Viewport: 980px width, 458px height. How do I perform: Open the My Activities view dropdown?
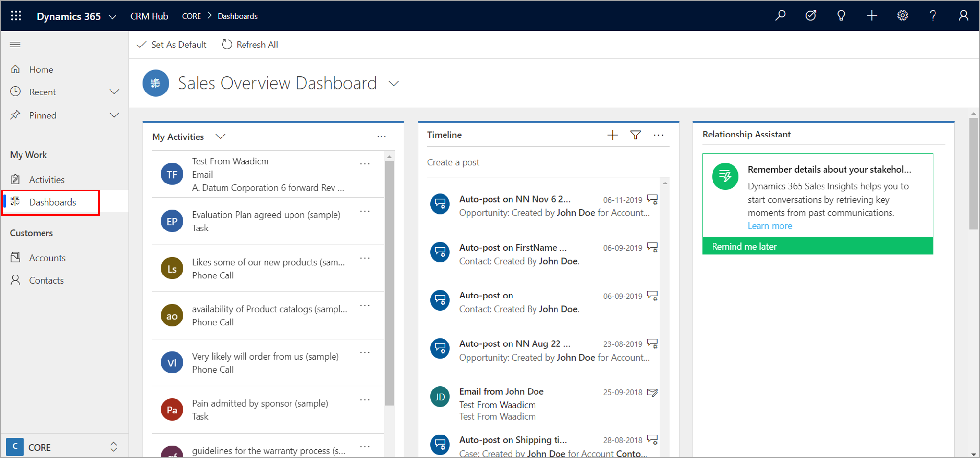click(221, 137)
